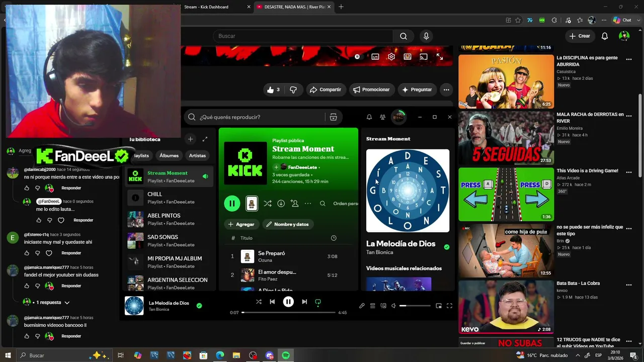Click the YouTube voice search microphone
644x362 pixels.
tap(426, 36)
